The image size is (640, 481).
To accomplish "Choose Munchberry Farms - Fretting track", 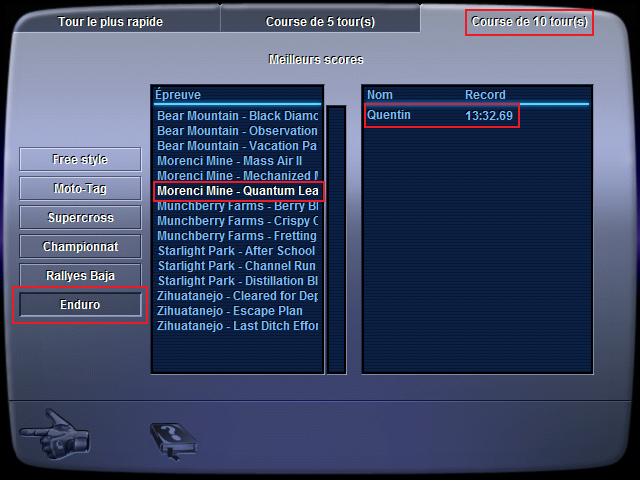I will click(237, 236).
